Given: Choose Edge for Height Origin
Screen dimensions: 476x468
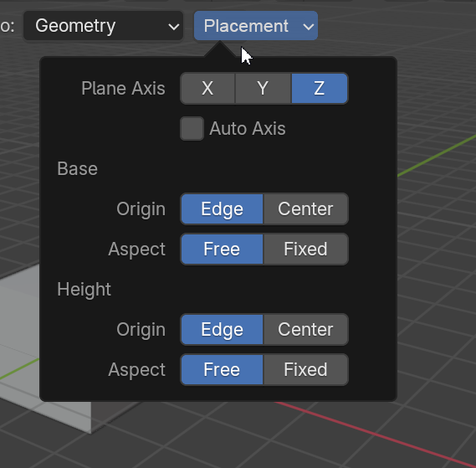Looking at the screenshot, I should [223, 330].
